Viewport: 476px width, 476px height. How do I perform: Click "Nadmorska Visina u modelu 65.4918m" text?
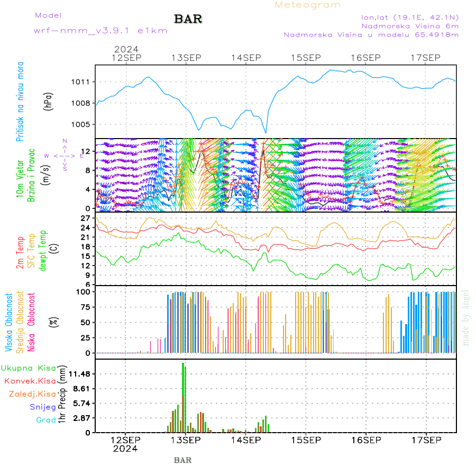371,34
